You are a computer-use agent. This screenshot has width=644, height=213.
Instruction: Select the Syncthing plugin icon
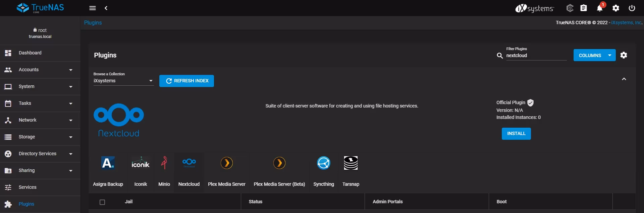tap(324, 163)
